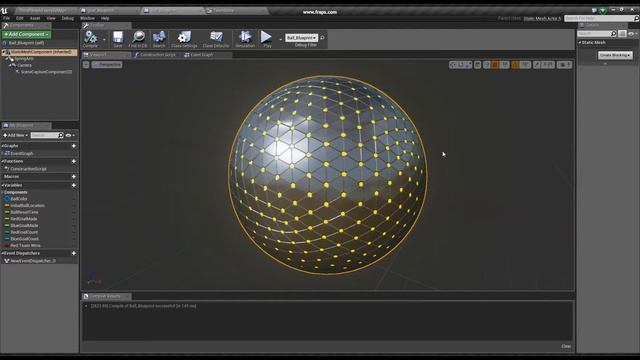Add a new function with plus icon
This screenshot has height=360, width=640.
click(x=74, y=161)
